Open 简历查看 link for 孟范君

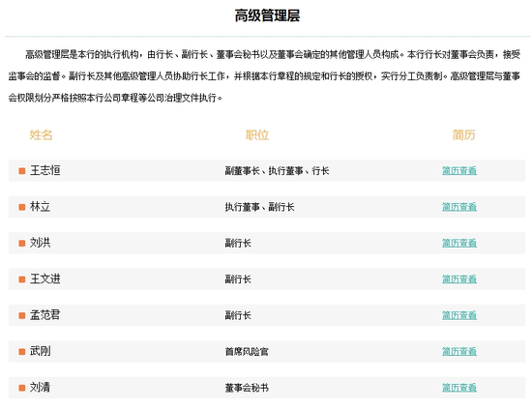tap(459, 315)
